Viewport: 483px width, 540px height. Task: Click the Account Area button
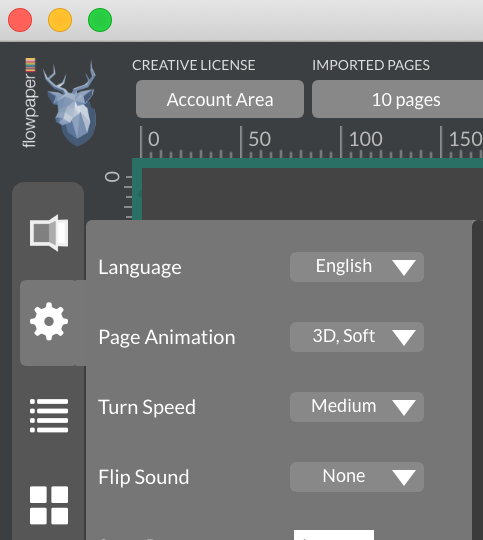(x=220, y=99)
